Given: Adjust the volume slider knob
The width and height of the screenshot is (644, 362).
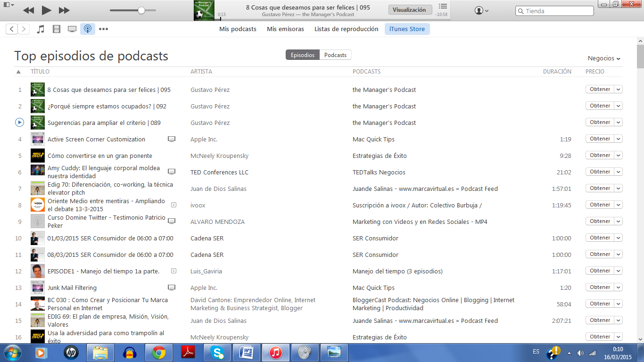Looking at the screenshot, I should (141, 10).
